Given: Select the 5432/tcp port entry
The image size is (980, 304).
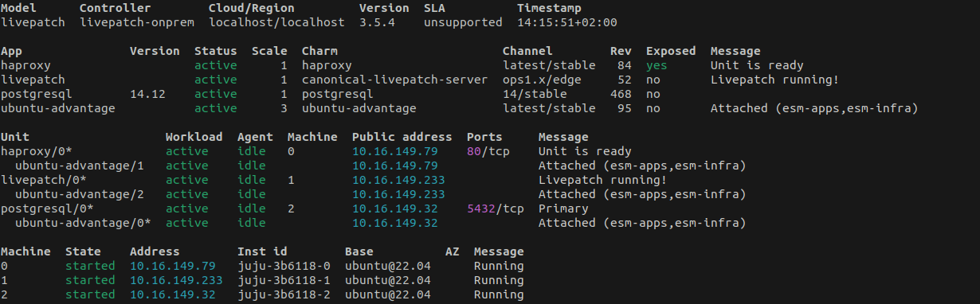Looking at the screenshot, I should coord(495,209).
